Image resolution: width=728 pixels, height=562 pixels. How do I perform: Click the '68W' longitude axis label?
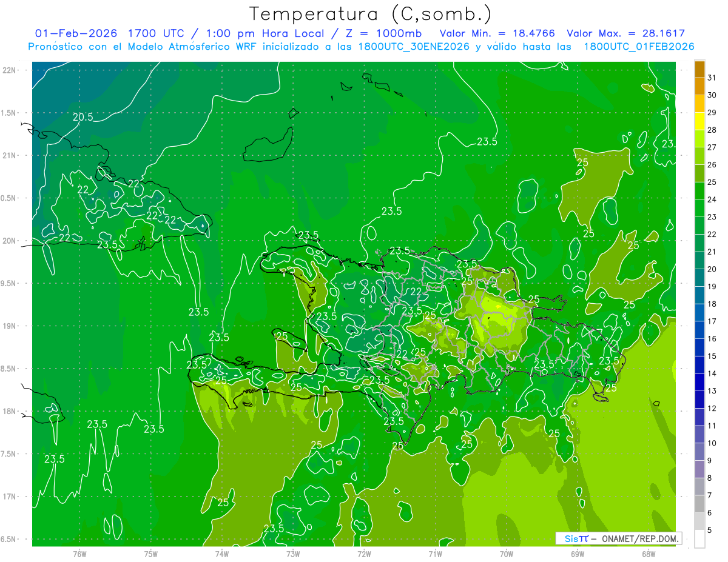tap(649, 554)
